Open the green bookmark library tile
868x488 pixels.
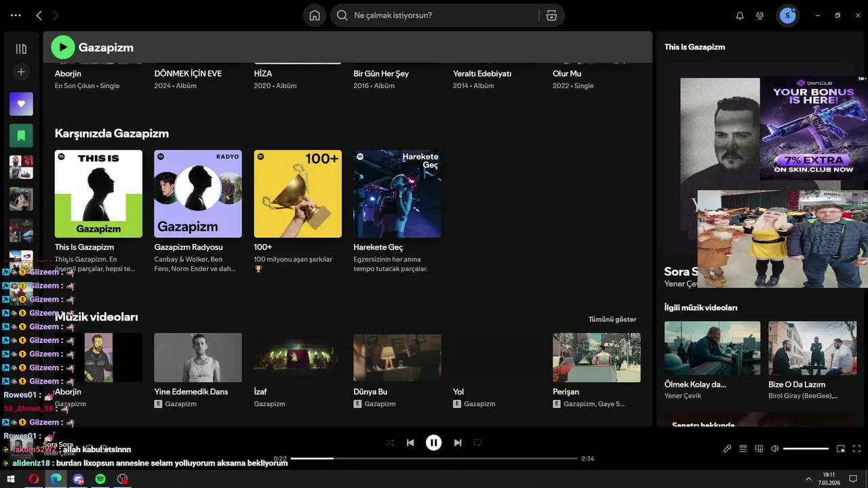coord(21,136)
